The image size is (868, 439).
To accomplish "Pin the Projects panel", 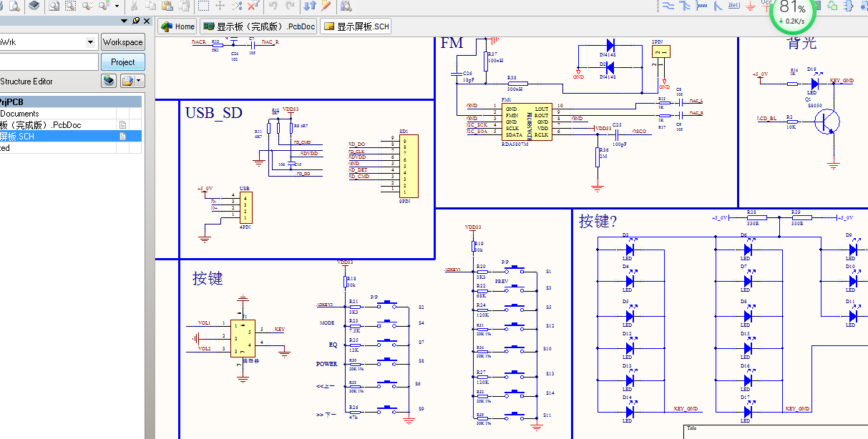I will click(x=135, y=21).
